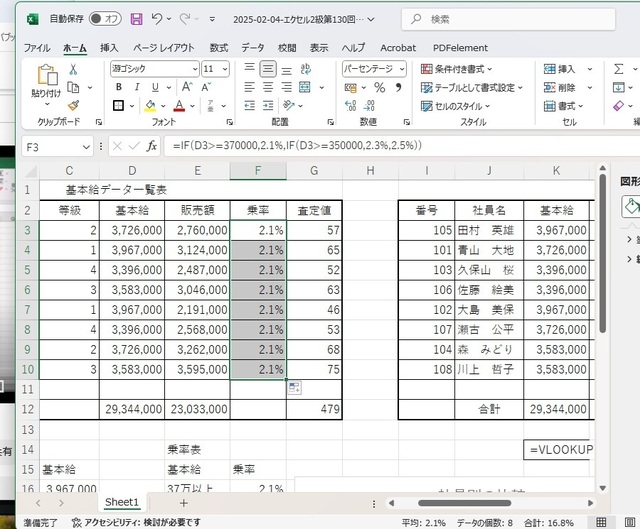
Task: Open the Insert (挿入) ribbon tab
Action: (x=109, y=47)
